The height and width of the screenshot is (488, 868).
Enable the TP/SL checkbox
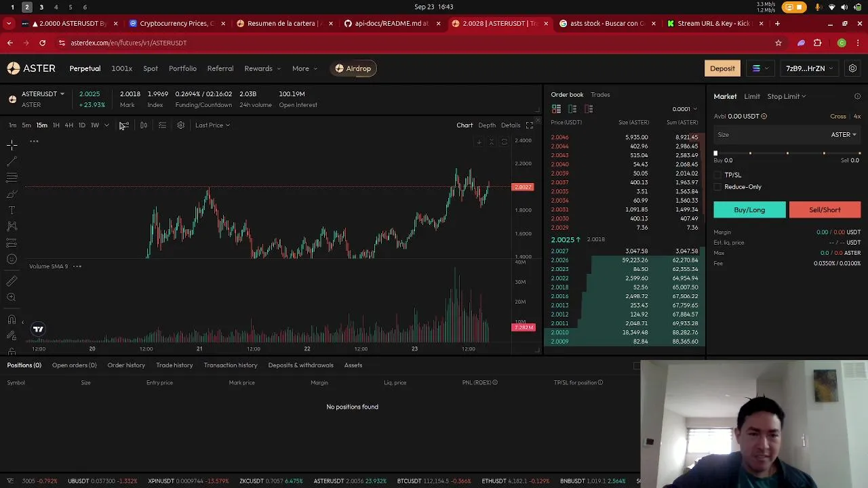[x=717, y=176]
